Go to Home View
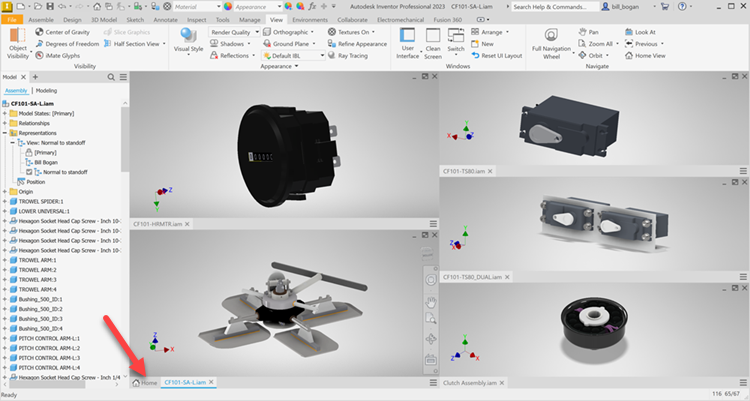Viewport: 750px width, 401px height. (645, 56)
